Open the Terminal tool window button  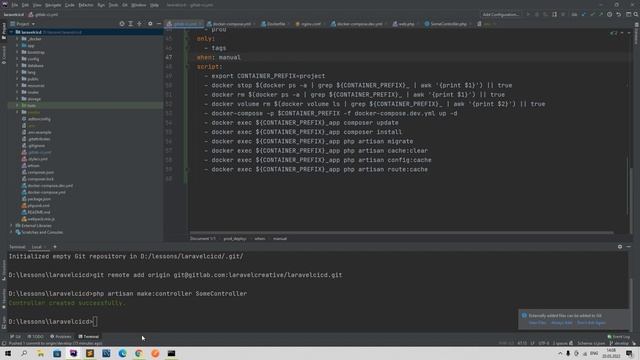coord(89,337)
